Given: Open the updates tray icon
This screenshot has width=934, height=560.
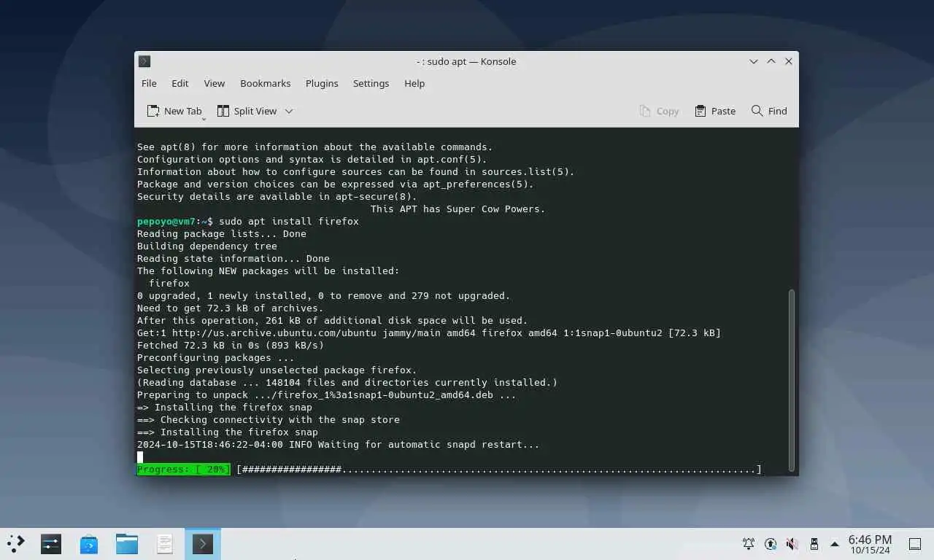Looking at the screenshot, I should pyautogui.click(x=771, y=544).
